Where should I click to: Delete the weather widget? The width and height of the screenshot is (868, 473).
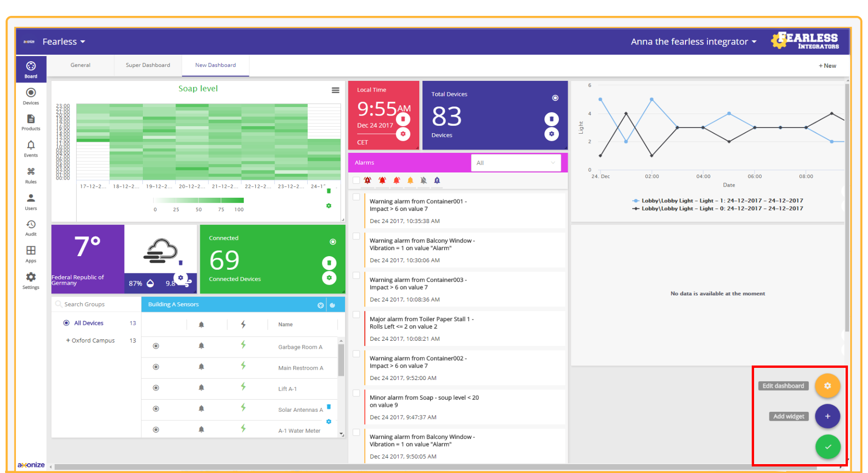tap(181, 263)
